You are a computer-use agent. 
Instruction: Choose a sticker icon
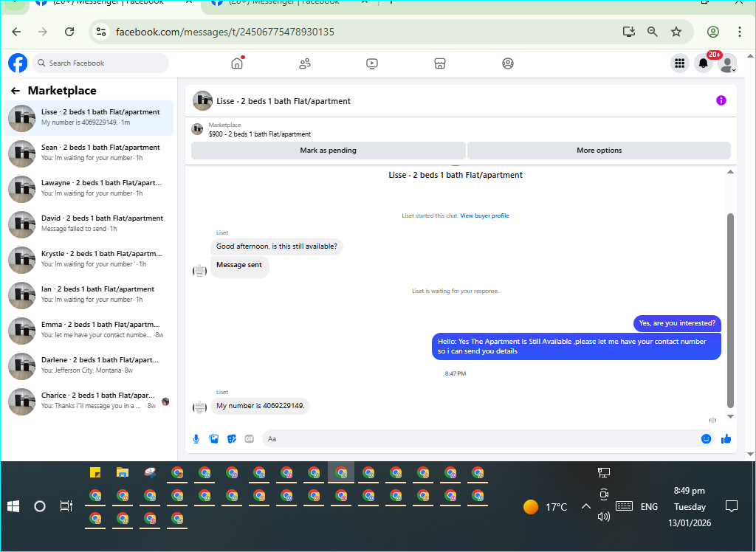click(232, 438)
